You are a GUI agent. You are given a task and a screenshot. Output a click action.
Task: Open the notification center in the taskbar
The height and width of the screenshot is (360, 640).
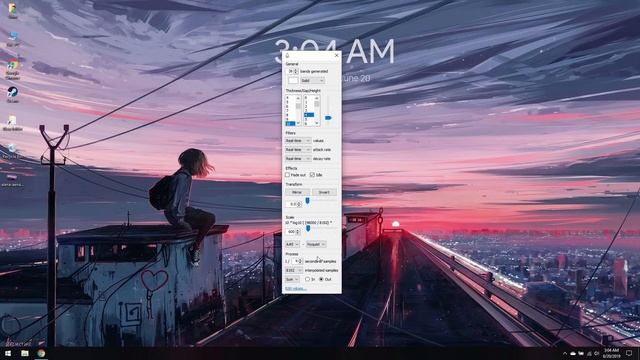click(629, 353)
